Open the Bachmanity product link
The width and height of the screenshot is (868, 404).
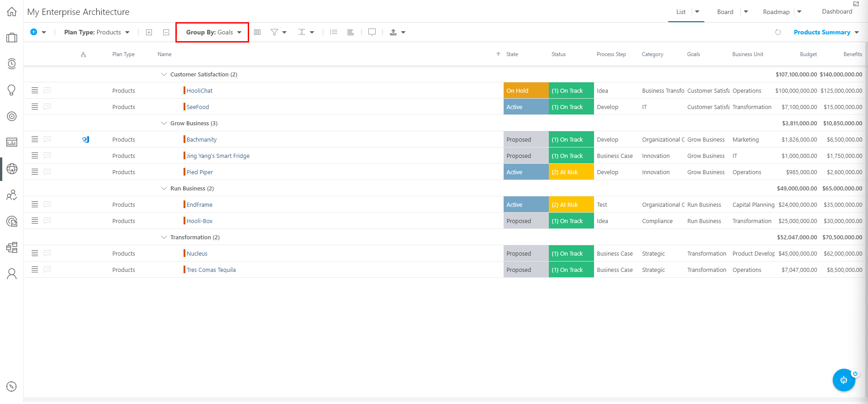coord(202,139)
